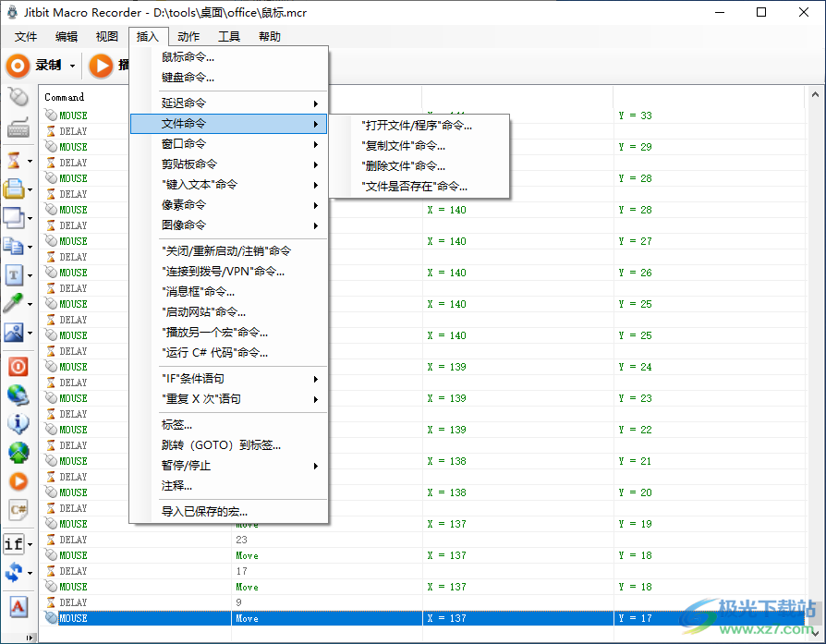The image size is (826, 644).
Task: Click the play another macro sidebar icon
Action: 18,481
